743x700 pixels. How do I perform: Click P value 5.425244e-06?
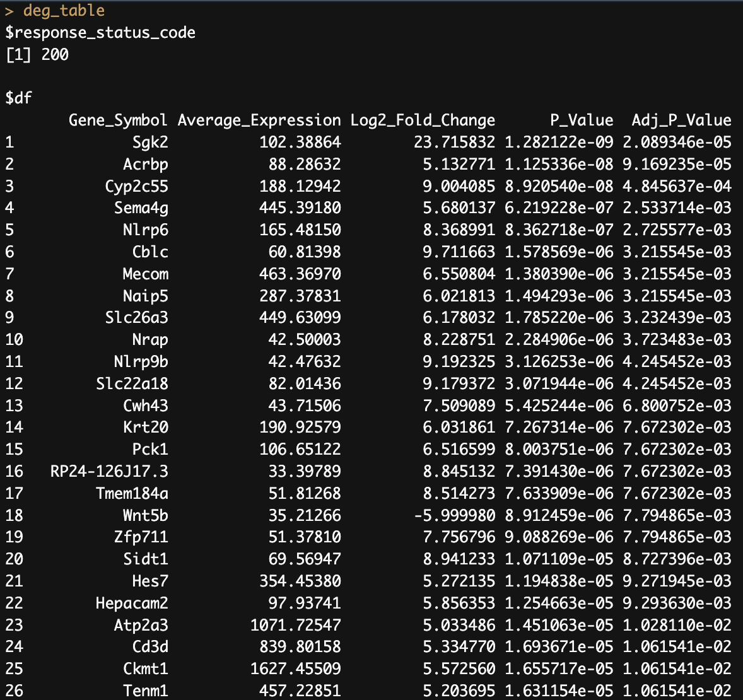pos(559,405)
